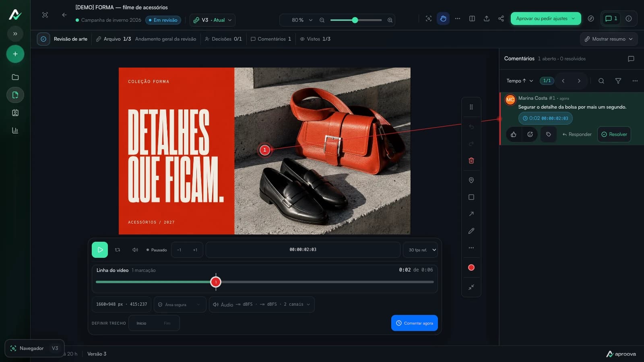Screen dimensions: 644x362
Task: Expand the 30 fps ref. dropdown
Action: pyautogui.click(x=420, y=250)
